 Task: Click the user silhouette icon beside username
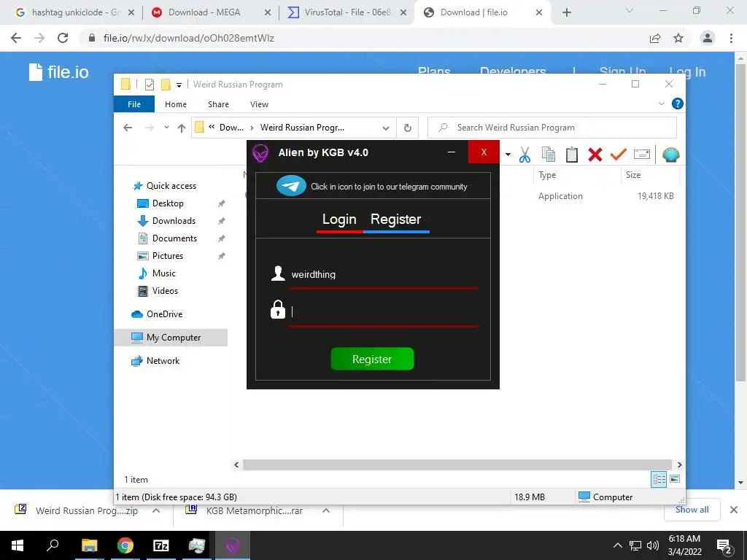[278, 273]
